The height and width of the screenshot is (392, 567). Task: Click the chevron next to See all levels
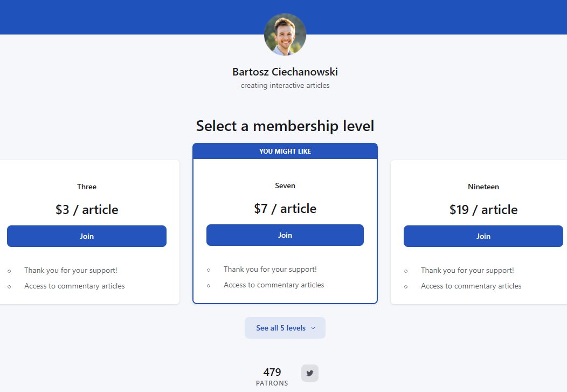tap(313, 328)
